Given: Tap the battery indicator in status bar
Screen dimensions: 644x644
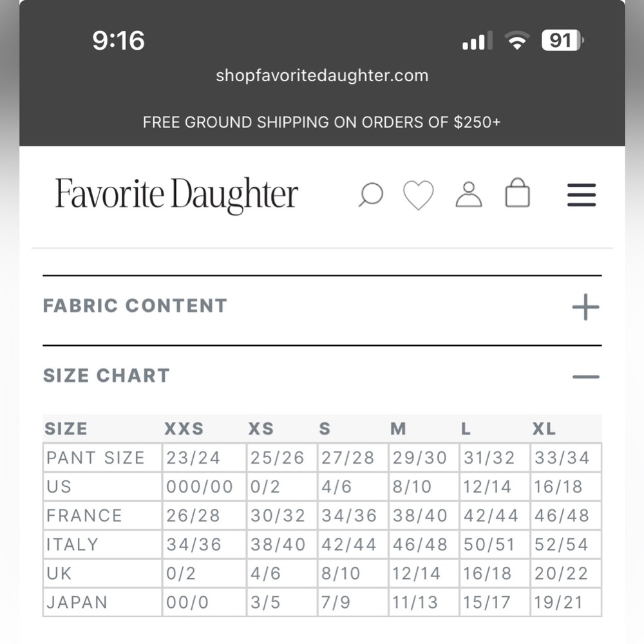Looking at the screenshot, I should click(563, 40).
